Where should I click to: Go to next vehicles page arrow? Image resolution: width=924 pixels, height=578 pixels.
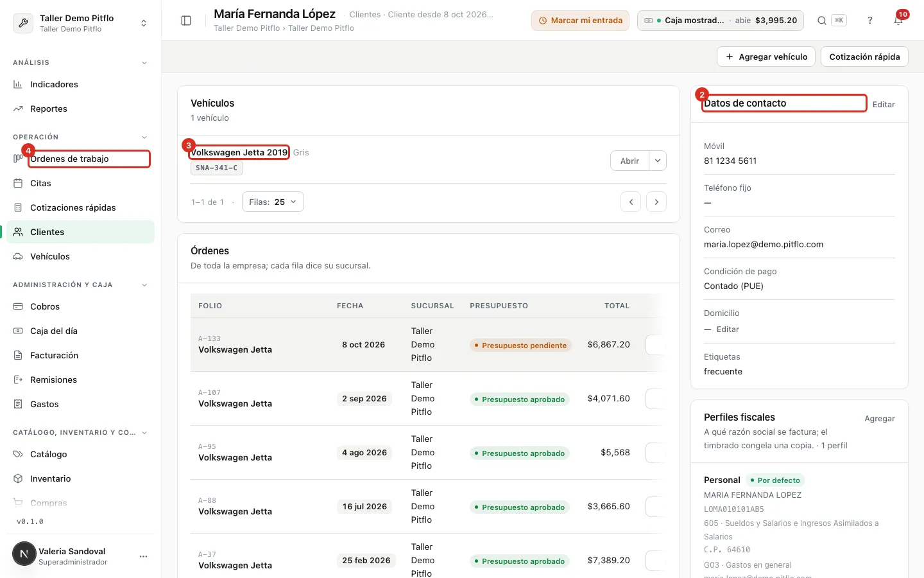tap(656, 202)
